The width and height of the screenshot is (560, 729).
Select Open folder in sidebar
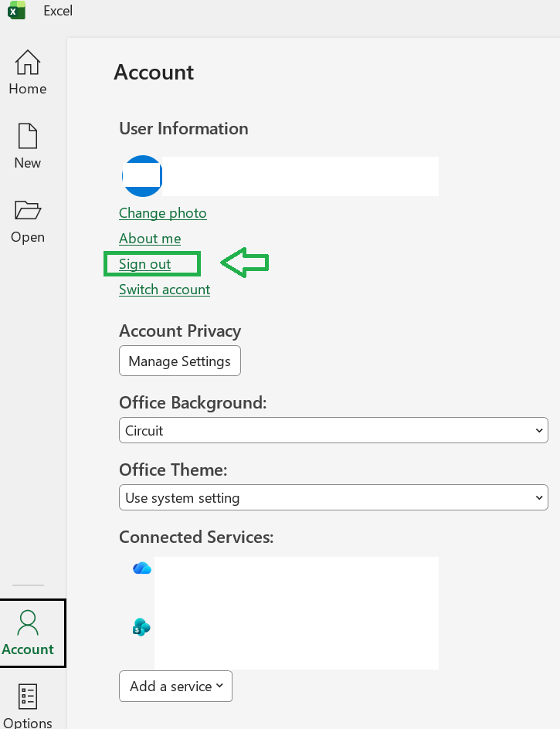click(28, 222)
